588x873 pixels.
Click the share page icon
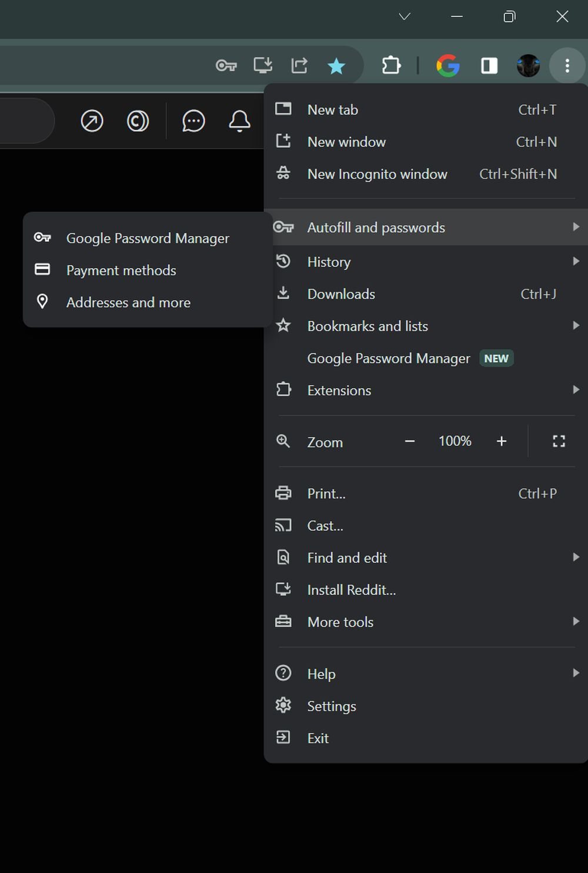click(299, 65)
